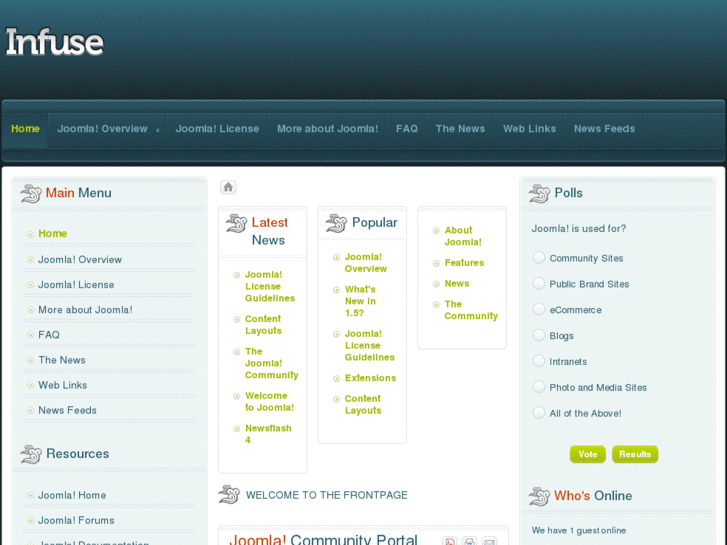Click the email icon on Community Portal article
This screenshot has height=545, width=727.
point(489,541)
